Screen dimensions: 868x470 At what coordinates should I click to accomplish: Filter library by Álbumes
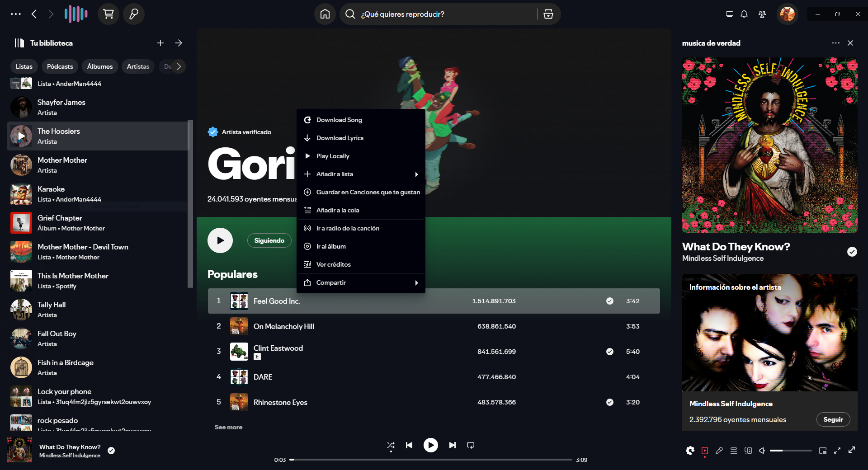[100, 66]
